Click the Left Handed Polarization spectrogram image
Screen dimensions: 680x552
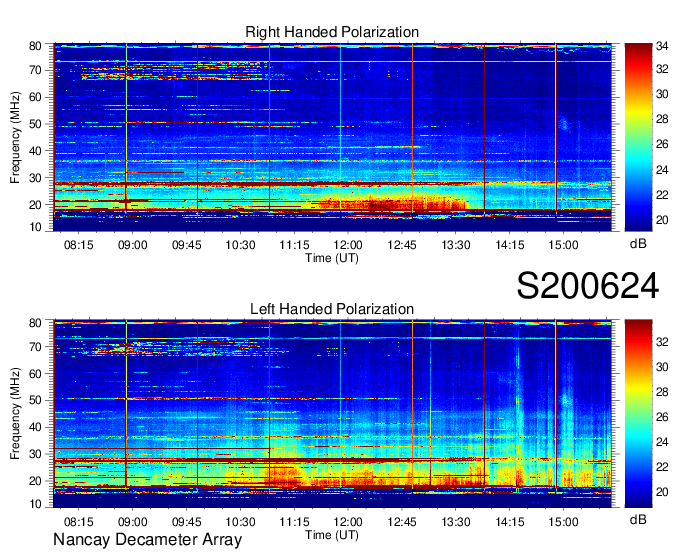(332, 414)
